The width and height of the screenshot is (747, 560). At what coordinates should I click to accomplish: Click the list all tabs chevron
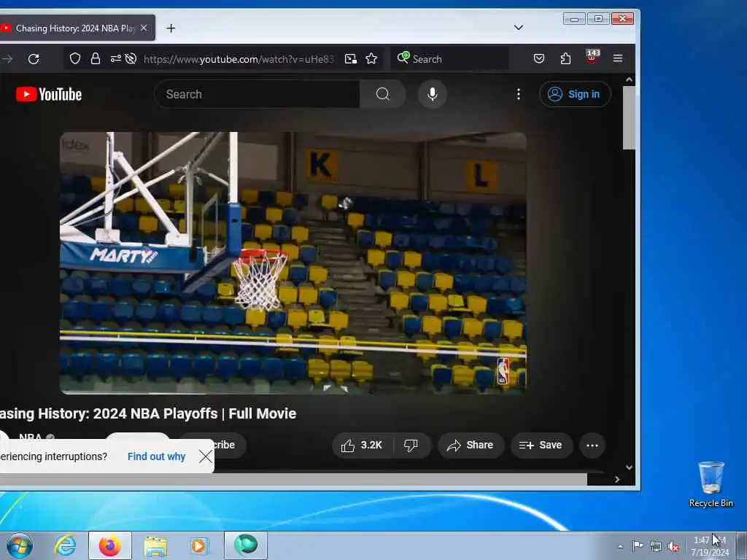tap(519, 28)
